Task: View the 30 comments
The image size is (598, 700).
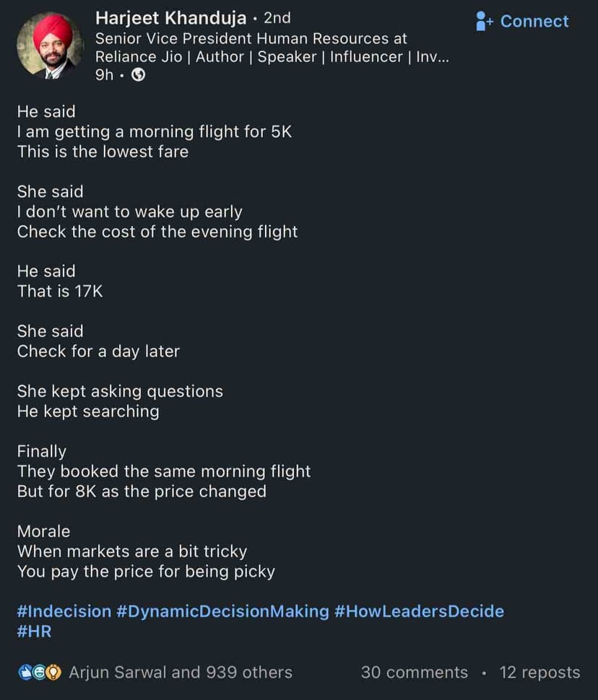Action: pos(414,673)
